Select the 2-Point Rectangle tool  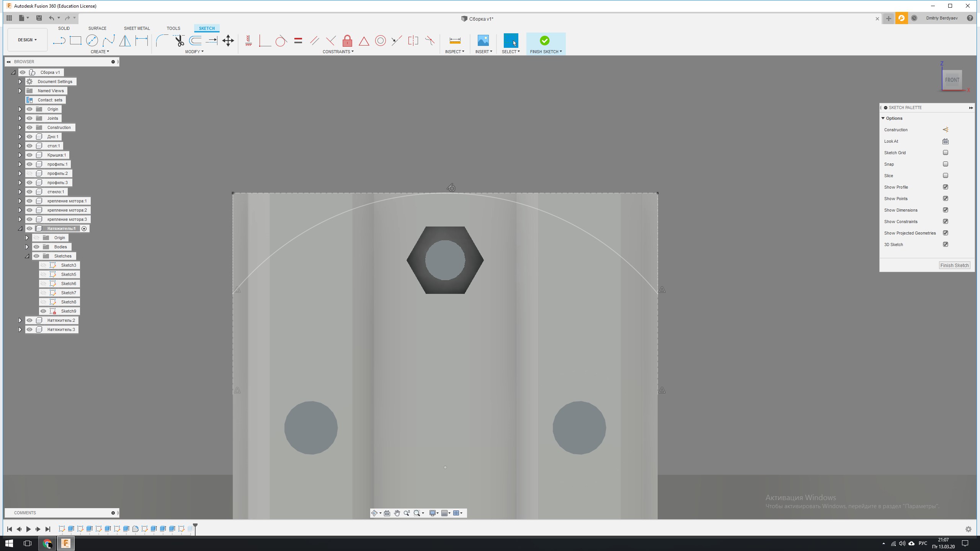click(x=75, y=41)
